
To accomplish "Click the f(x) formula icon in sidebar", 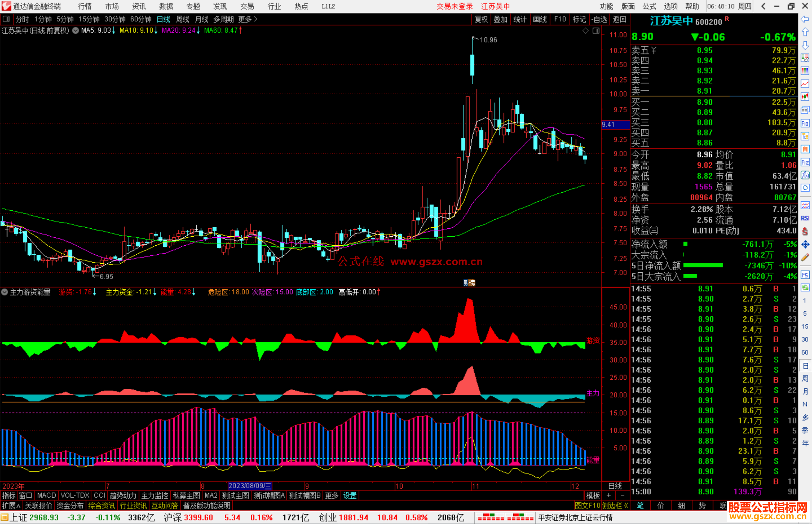I will tap(805, 175).
